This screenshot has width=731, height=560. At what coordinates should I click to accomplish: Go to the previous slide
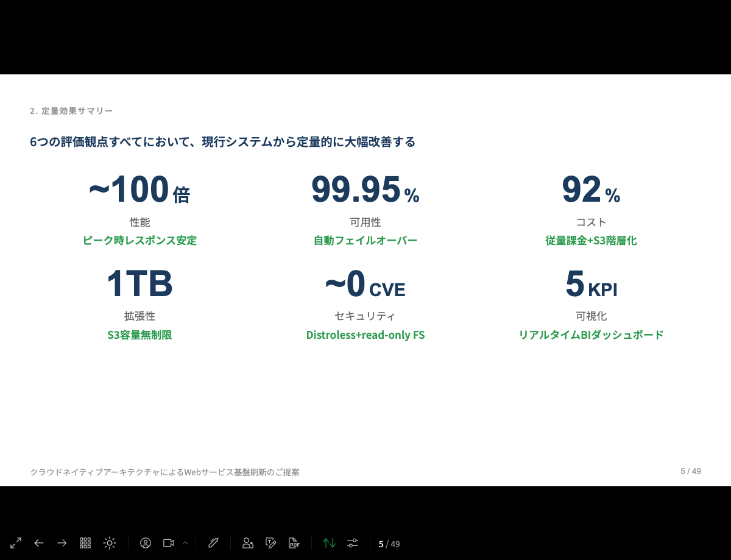coord(39,542)
